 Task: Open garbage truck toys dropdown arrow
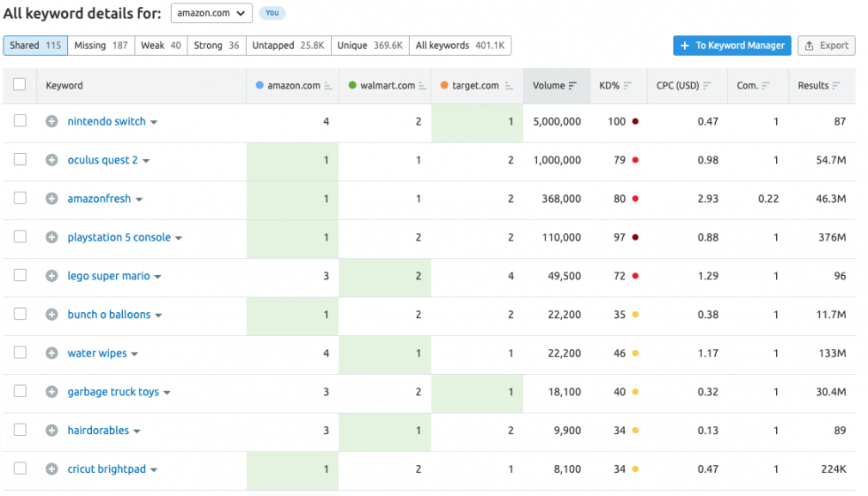coord(167,393)
